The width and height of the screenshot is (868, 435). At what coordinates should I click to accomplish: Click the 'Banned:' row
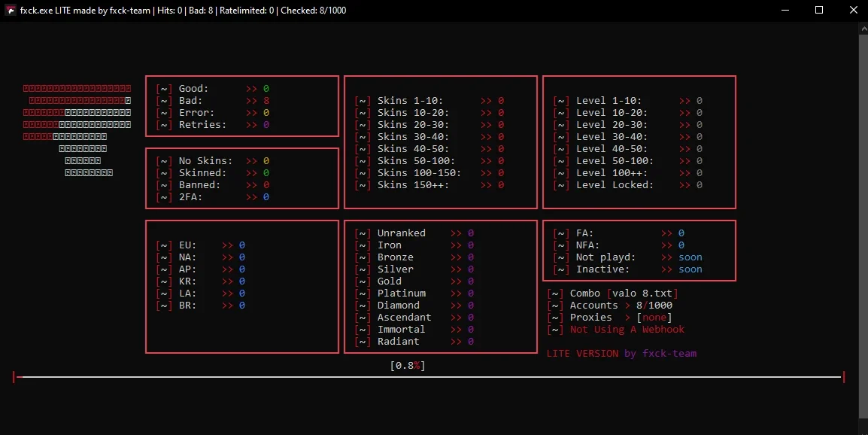coord(213,184)
